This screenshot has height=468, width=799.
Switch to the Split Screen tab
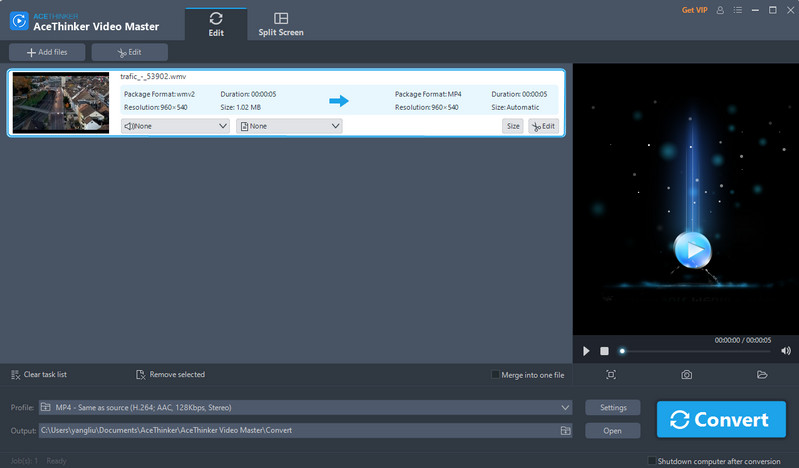click(x=280, y=24)
